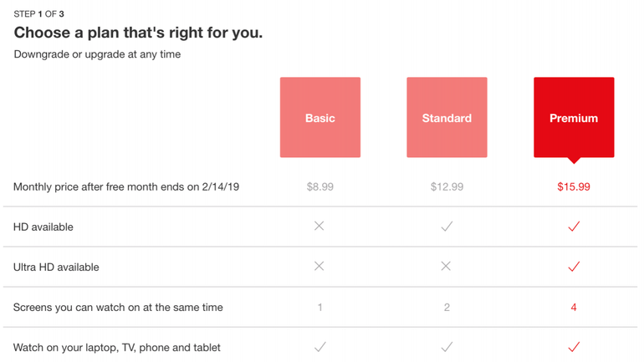Click the Basic Ultra HD X icon

[319, 266]
